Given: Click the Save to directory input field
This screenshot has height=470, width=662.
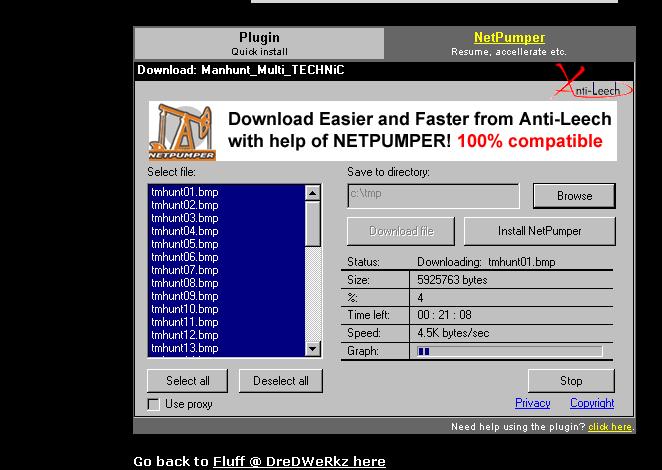Looking at the screenshot, I should [x=433, y=196].
